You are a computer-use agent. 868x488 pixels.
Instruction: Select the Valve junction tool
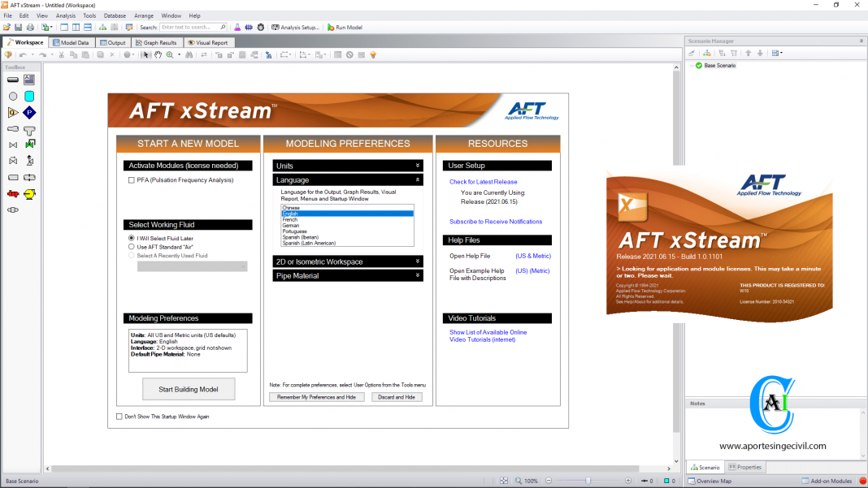pos(13,145)
